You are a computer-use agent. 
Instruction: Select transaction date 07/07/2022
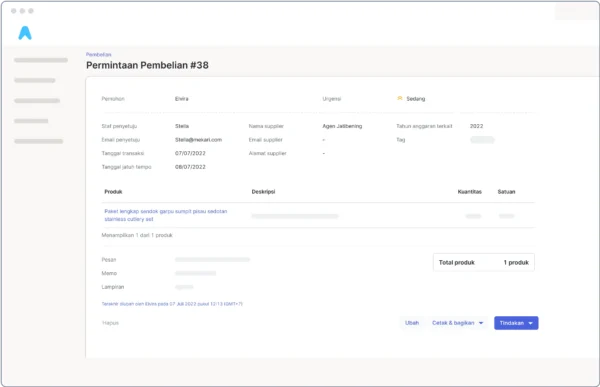coord(190,153)
